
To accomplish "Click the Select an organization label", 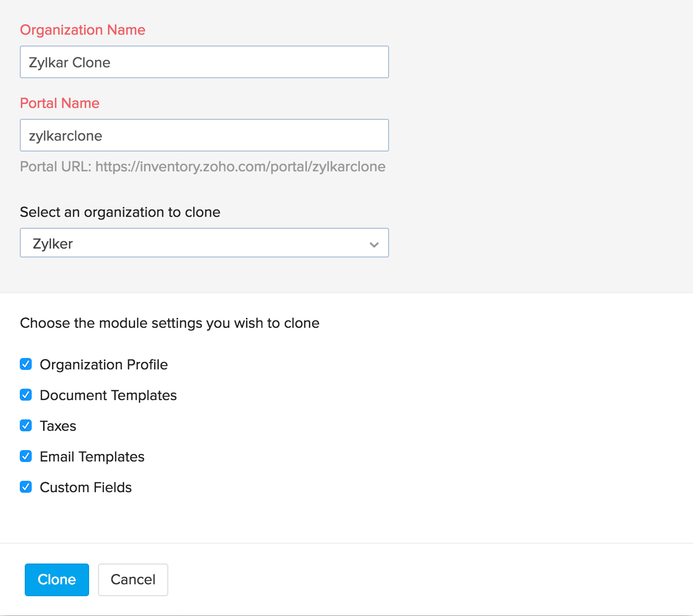I will [120, 212].
